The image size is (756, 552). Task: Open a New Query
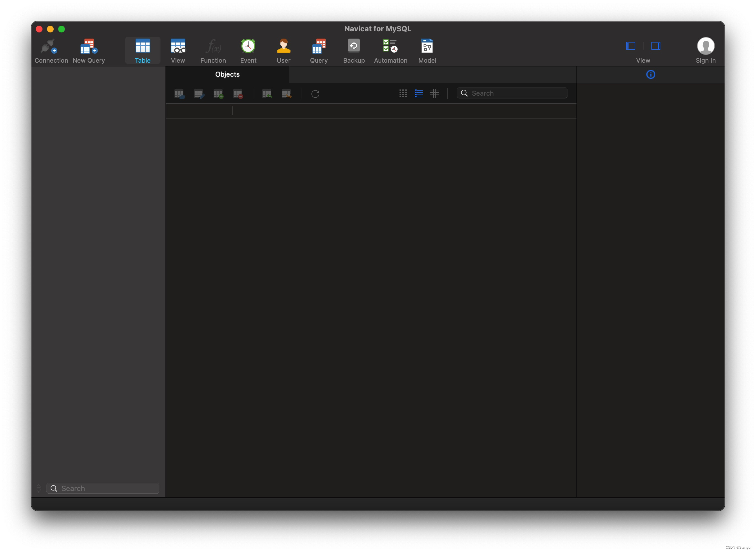coord(89,46)
